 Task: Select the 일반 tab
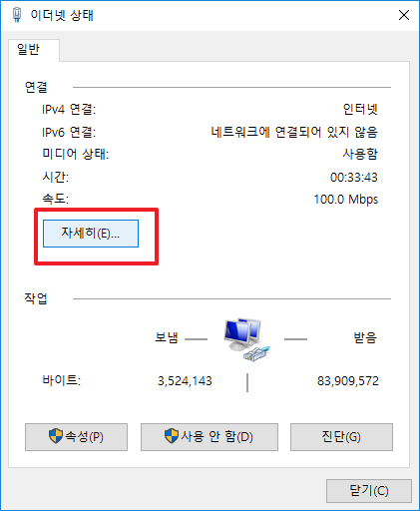(x=29, y=50)
